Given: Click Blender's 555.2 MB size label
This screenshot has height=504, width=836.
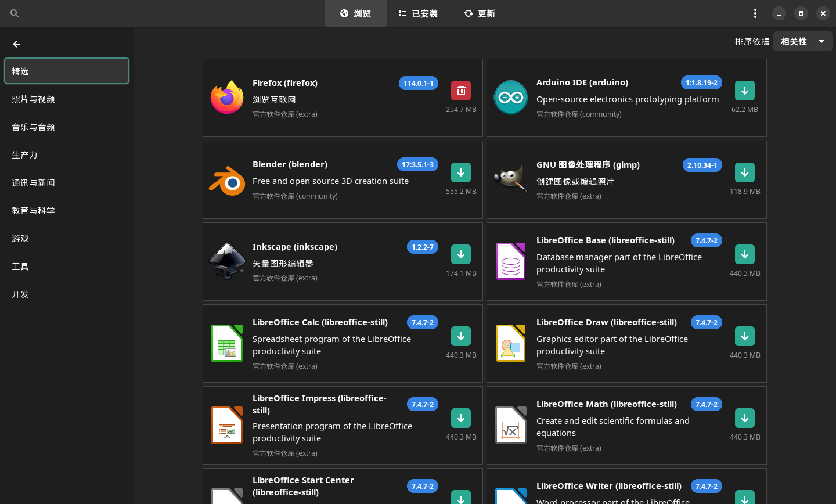Looking at the screenshot, I should [x=461, y=191].
